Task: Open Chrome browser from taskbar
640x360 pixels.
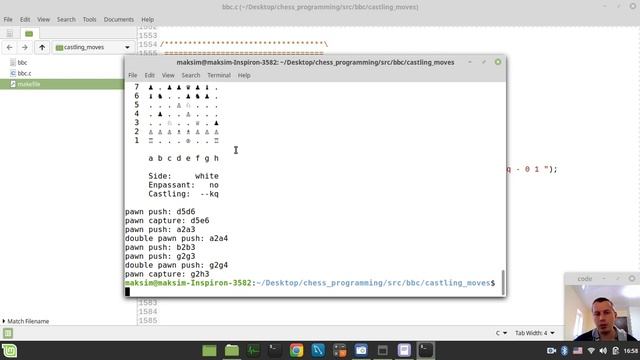Action: coord(296,350)
